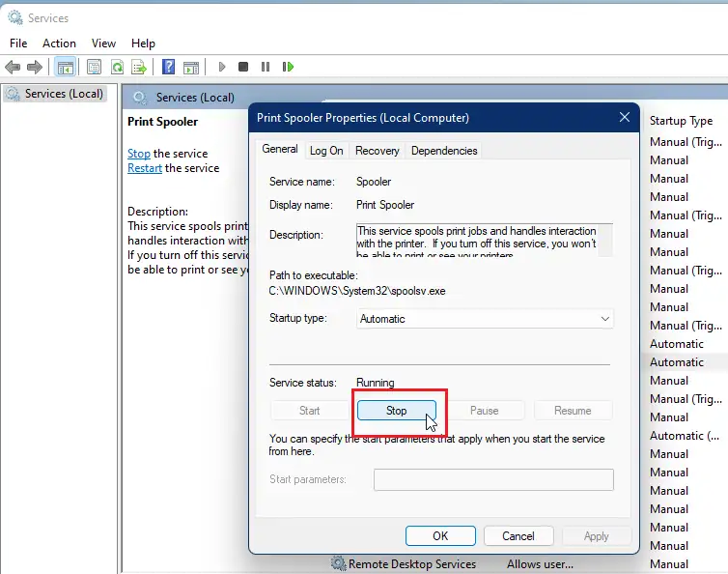Click the Back arrow toolbar icon
Screen dimensions: 728x574
[13, 67]
